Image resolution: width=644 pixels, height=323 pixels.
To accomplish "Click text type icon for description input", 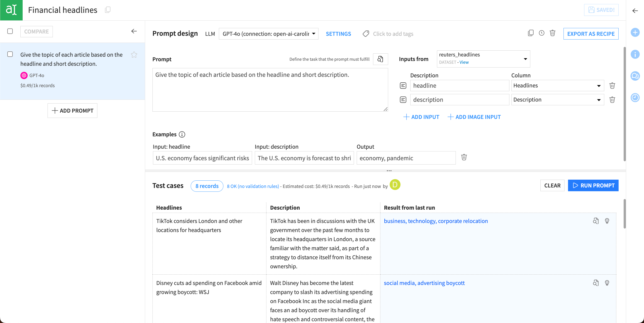I will coord(403,100).
